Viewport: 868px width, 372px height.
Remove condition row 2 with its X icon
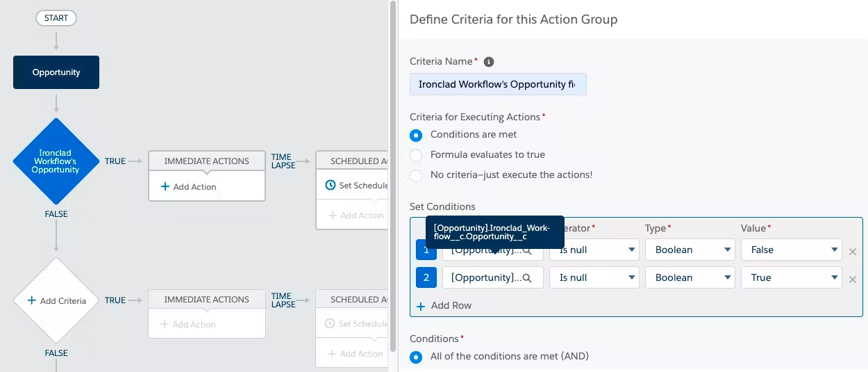tap(853, 280)
